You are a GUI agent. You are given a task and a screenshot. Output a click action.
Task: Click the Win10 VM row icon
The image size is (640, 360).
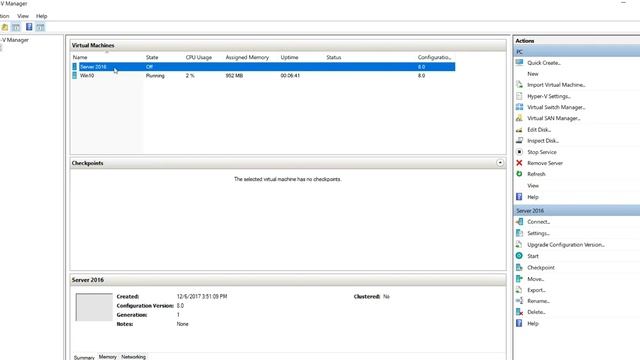(x=75, y=76)
